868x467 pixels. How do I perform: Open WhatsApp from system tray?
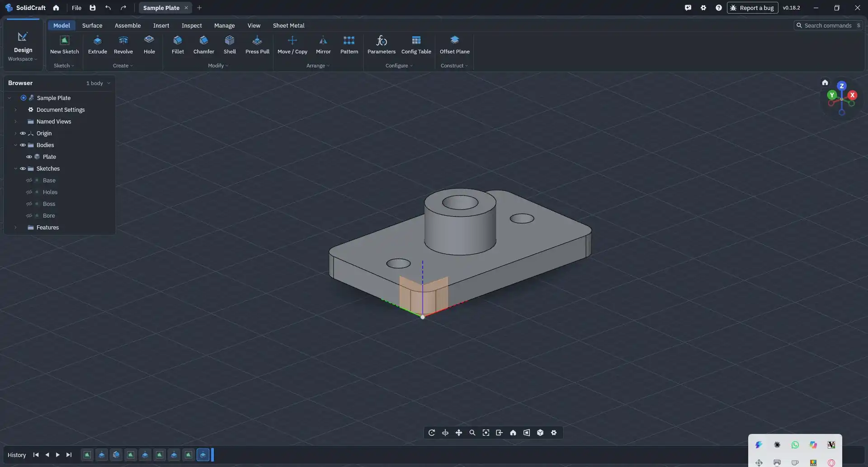coord(795,445)
